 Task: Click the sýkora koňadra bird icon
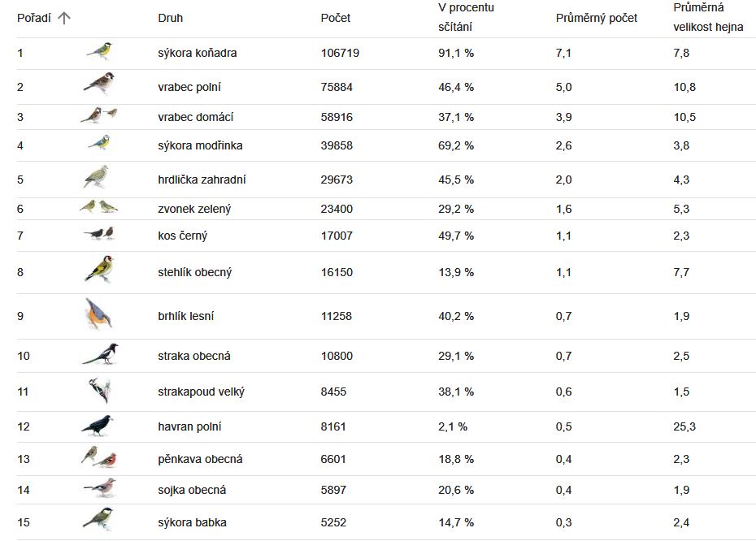point(99,51)
